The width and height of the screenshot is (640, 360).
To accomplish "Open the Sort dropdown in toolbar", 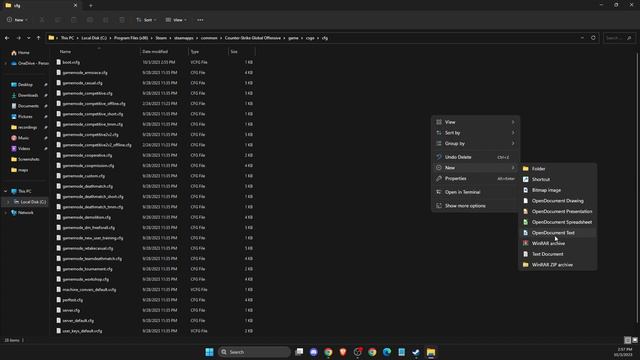I will tap(146, 20).
